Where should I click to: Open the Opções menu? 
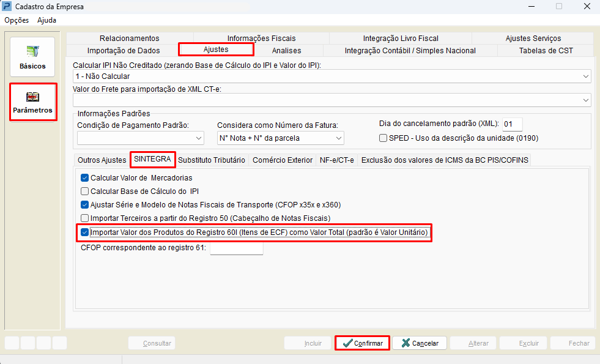click(17, 20)
